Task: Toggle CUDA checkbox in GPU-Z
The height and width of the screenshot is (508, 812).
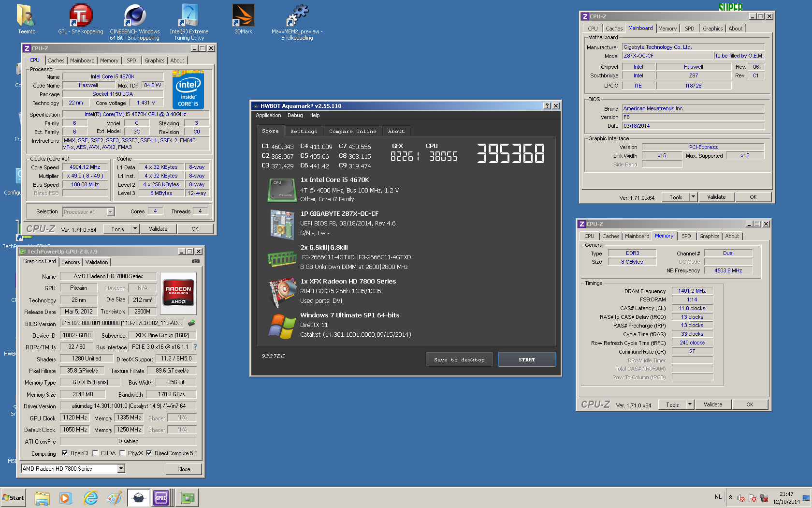Action: pyautogui.click(x=95, y=453)
